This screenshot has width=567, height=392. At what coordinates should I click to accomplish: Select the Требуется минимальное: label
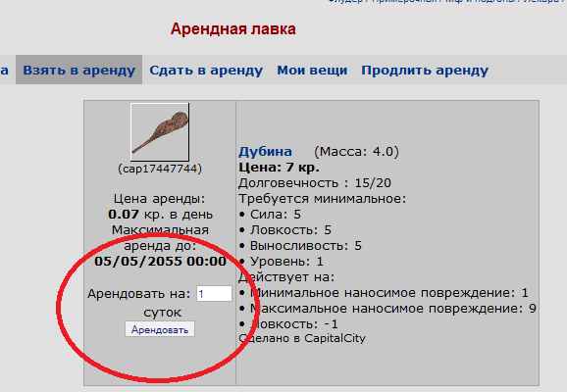pyautogui.click(x=322, y=199)
